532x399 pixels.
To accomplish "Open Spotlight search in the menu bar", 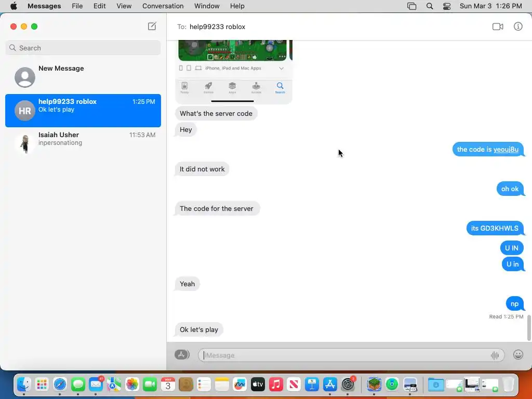I will click(x=430, y=6).
